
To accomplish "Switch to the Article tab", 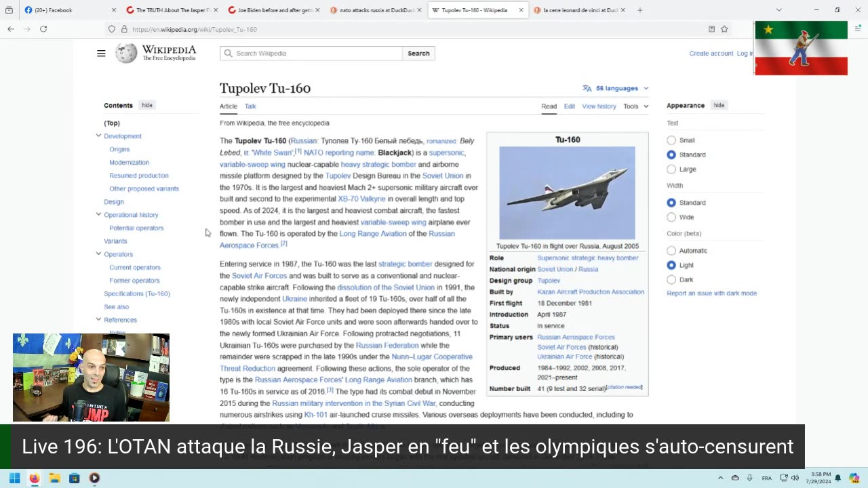I will click(x=229, y=106).
